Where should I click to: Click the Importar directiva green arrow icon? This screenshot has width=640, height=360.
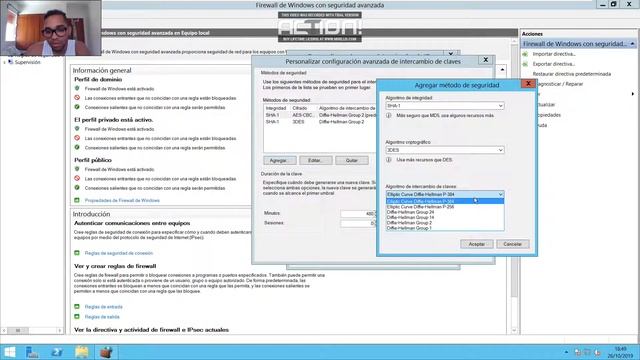(x=525, y=54)
